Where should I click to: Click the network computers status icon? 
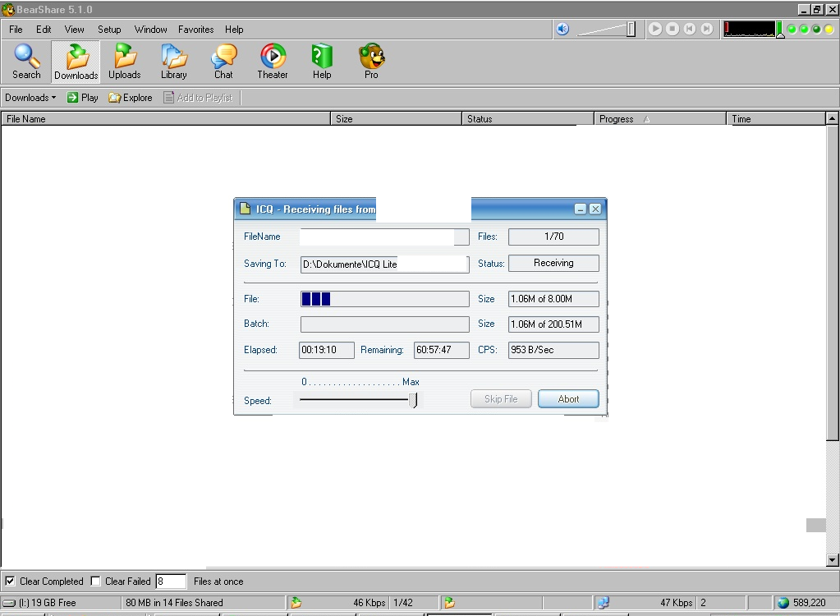pyautogui.click(x=604, y=603)
